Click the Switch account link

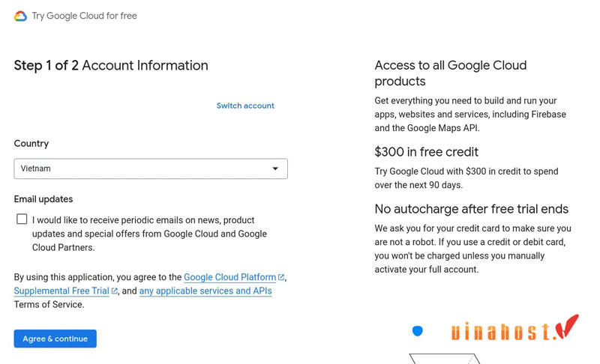pyautogui.click(x=245, y=106)
